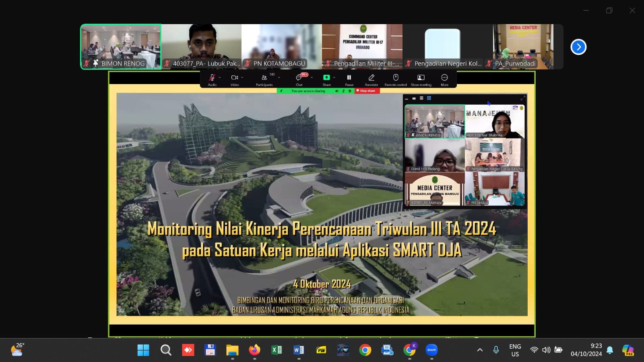Viewport: 644px width, 362px height.
Task: Click the Remote control mouse icon
Action: pyautogui.click(x=396, y=78)
